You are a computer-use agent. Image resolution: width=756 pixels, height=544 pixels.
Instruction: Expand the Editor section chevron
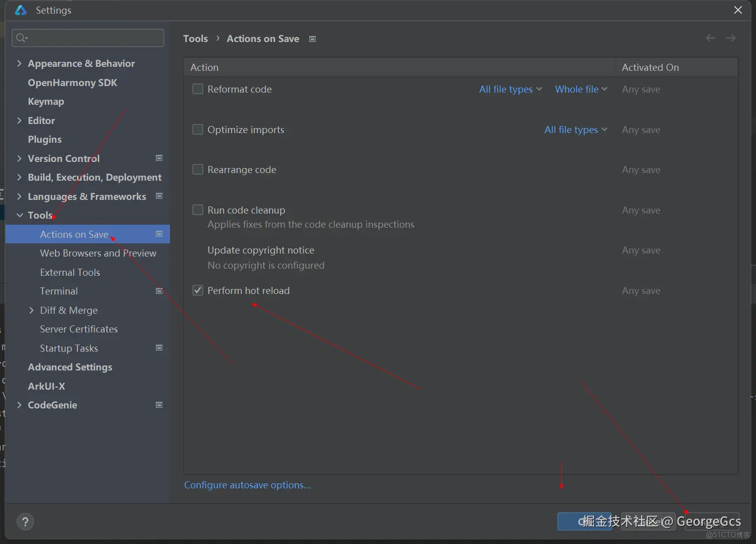click(19, 120)
